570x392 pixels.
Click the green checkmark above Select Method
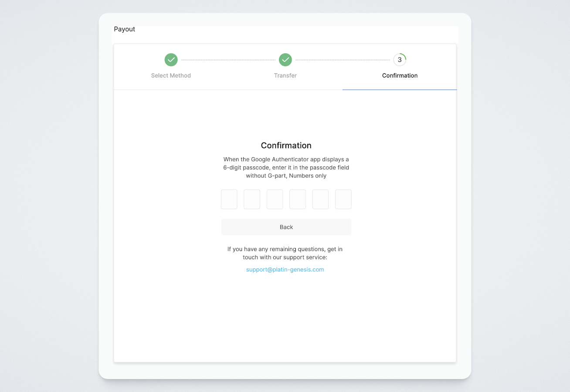click(171, 60)
